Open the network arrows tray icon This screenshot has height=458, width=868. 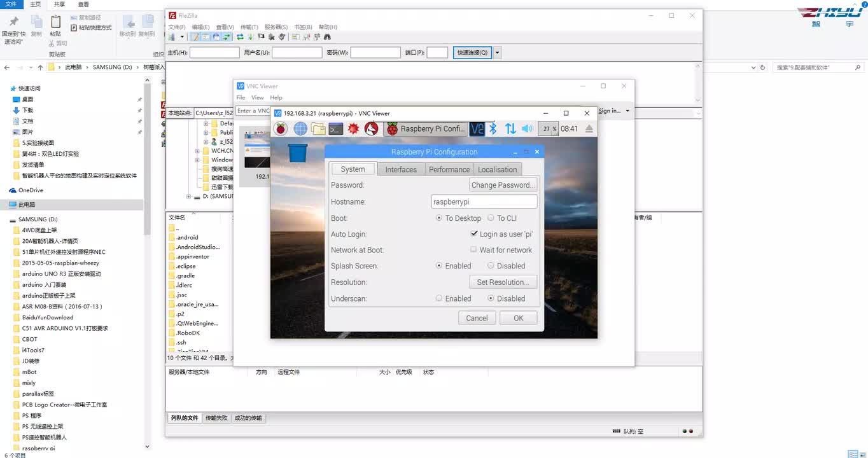coord(510,128)
